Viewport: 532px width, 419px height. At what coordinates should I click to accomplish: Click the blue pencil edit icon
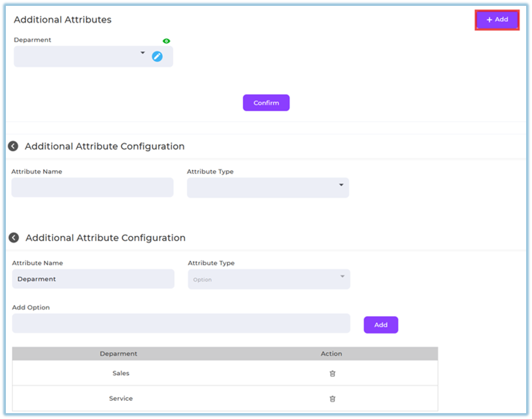click(x=157, y=56)
